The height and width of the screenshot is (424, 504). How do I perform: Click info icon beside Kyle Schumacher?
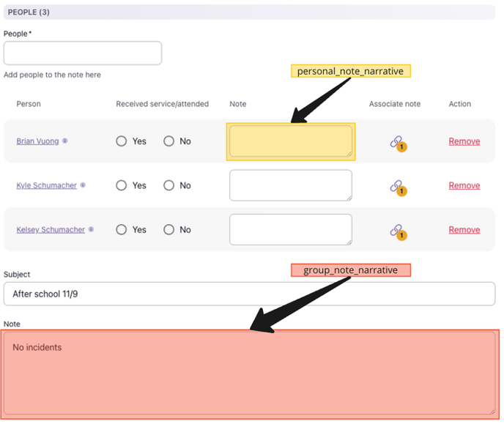82,185
